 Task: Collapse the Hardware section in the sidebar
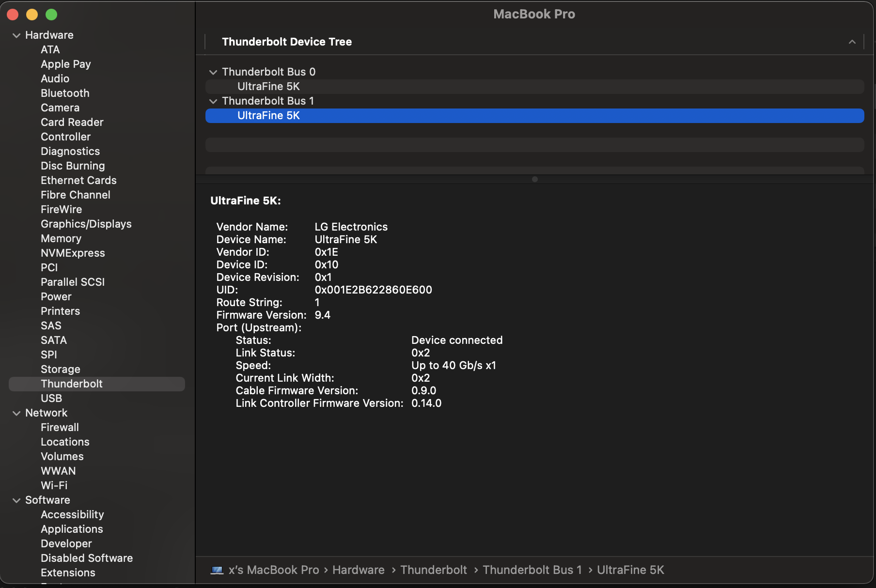[x=16, y=35]
